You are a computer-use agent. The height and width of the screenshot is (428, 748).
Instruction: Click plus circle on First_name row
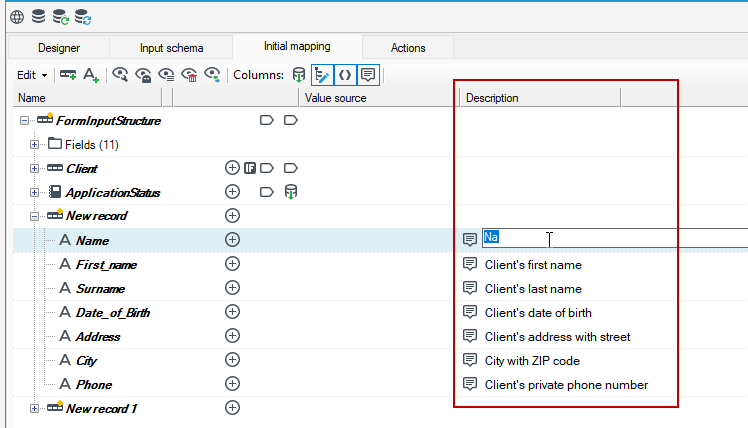[232, 263]
